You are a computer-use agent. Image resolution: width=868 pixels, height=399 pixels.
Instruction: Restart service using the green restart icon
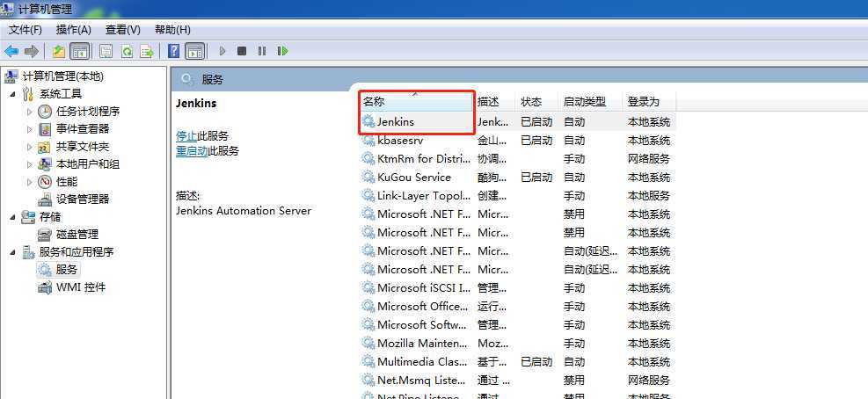282,52
